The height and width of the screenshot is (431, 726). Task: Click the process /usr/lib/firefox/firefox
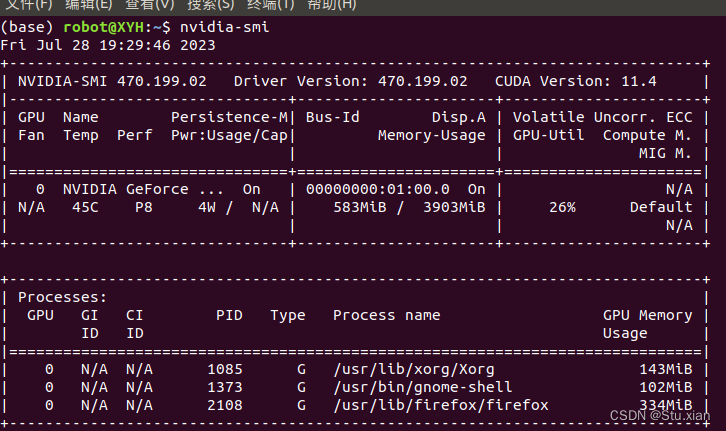[x=441, y=406]
